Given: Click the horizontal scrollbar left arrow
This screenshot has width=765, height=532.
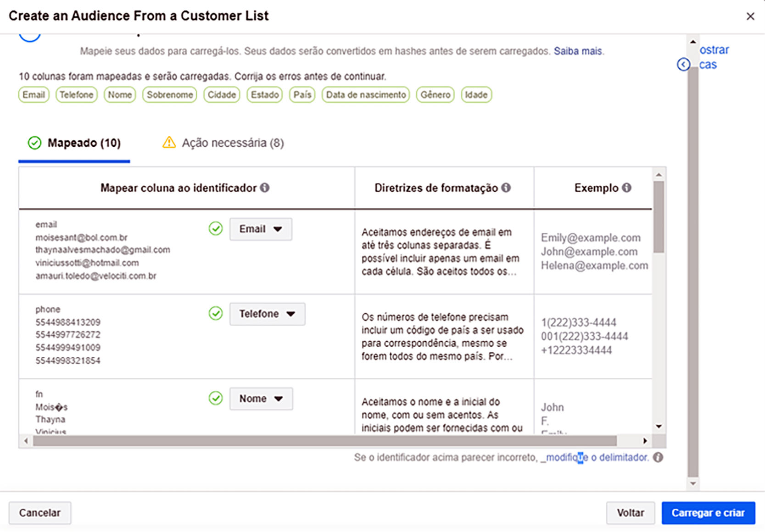Looking at the screenshot, I should point(26,441).
